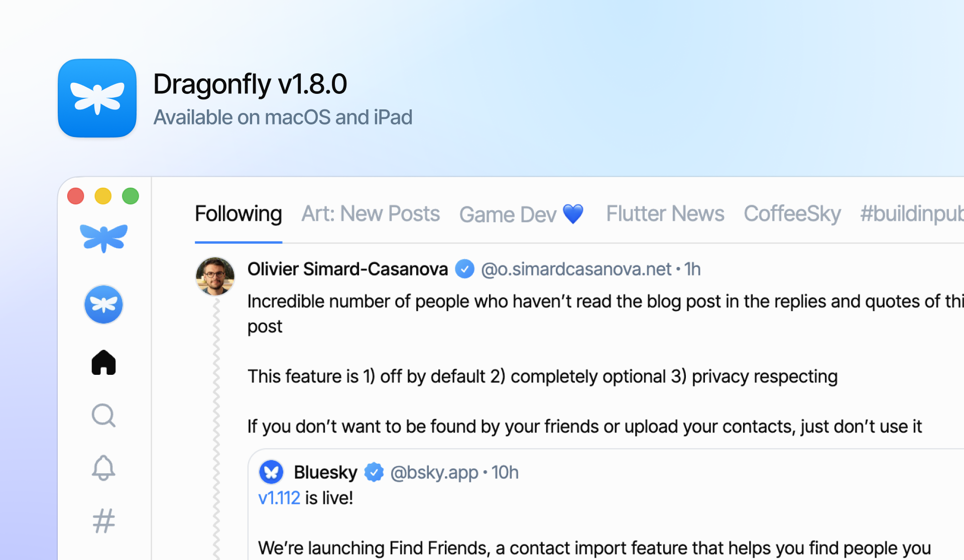Open Olivier Simard-Casanova's profile photo

tap(215, 276)
